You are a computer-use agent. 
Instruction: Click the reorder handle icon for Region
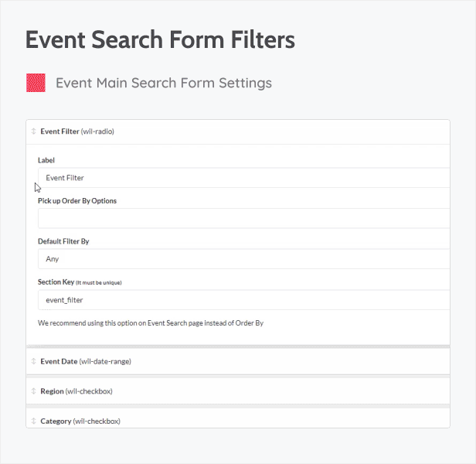(33, 391)
